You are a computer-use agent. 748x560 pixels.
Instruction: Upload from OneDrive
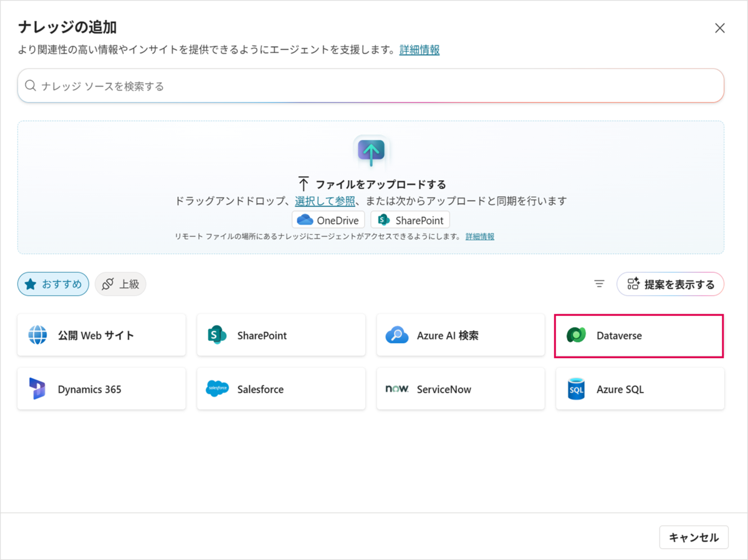[328, 219]
